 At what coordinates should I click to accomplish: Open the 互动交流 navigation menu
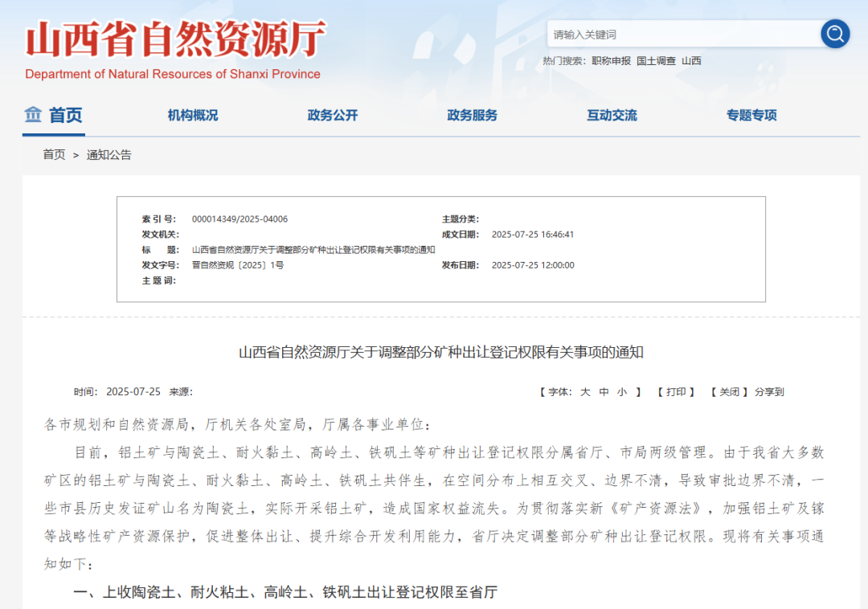click(x=611, y=115)
